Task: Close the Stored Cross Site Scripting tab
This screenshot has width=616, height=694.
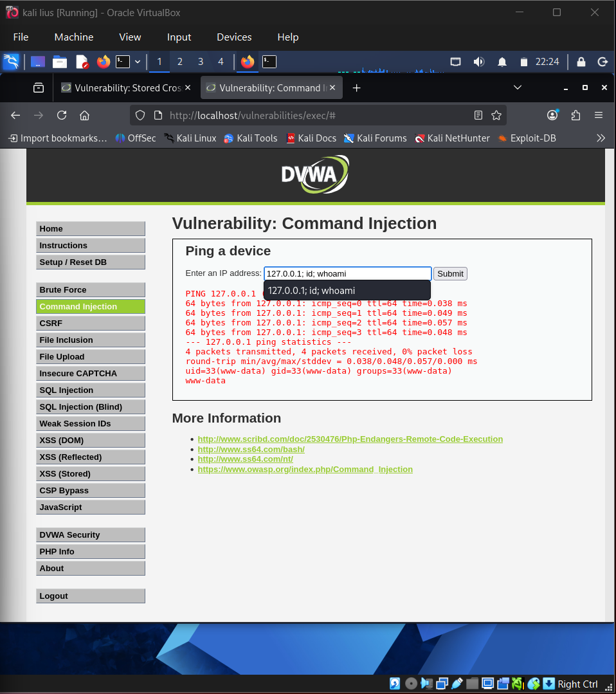Action: point(188,87)
